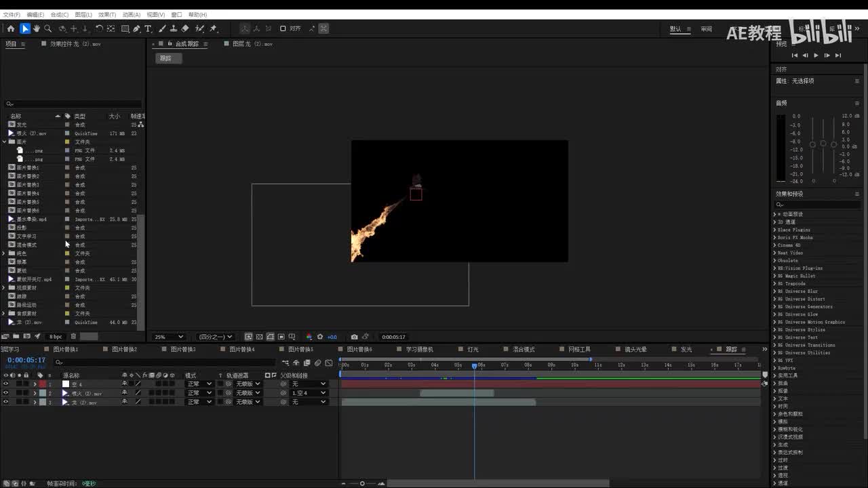Open parent dropdown showing 1.空 4
The image size is (868, 488).
click(x=309, y=393)
